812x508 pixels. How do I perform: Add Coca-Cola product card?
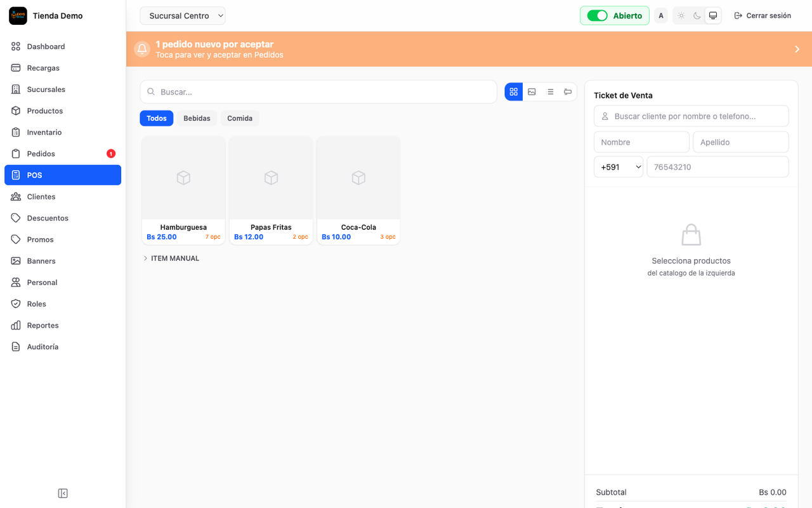(358, 190)
